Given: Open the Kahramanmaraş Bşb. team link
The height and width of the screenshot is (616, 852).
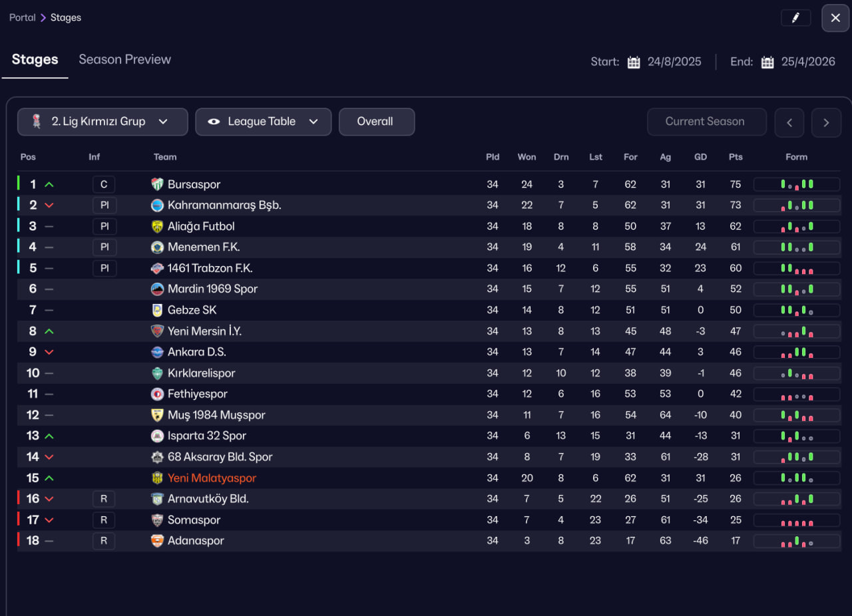Looking at the screenshot, I should 224,205.
